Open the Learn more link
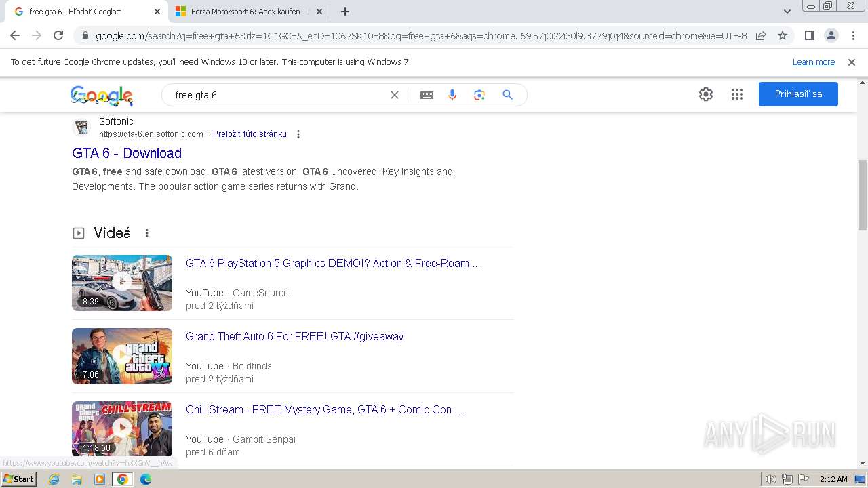This screenshot has width=868, height=488. 814,62
